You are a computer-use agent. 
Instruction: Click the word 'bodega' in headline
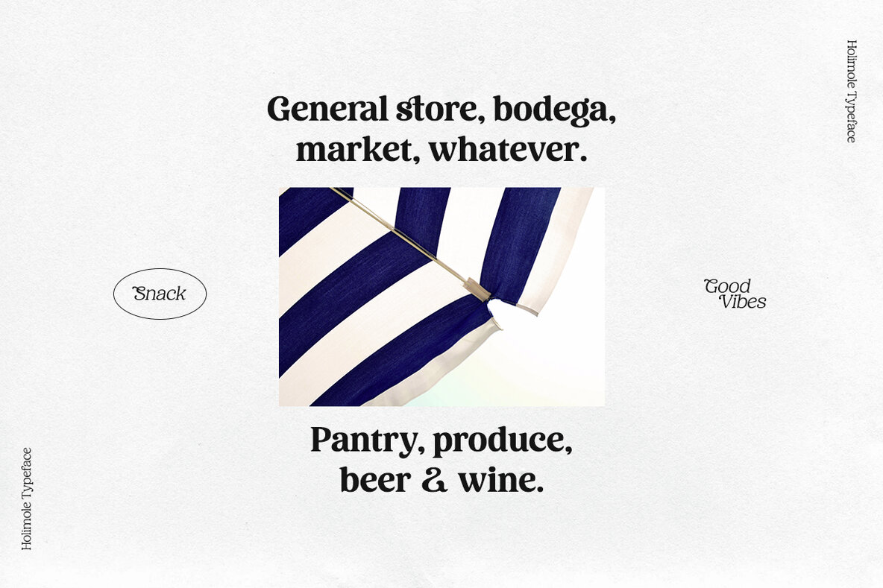point(552,110)
